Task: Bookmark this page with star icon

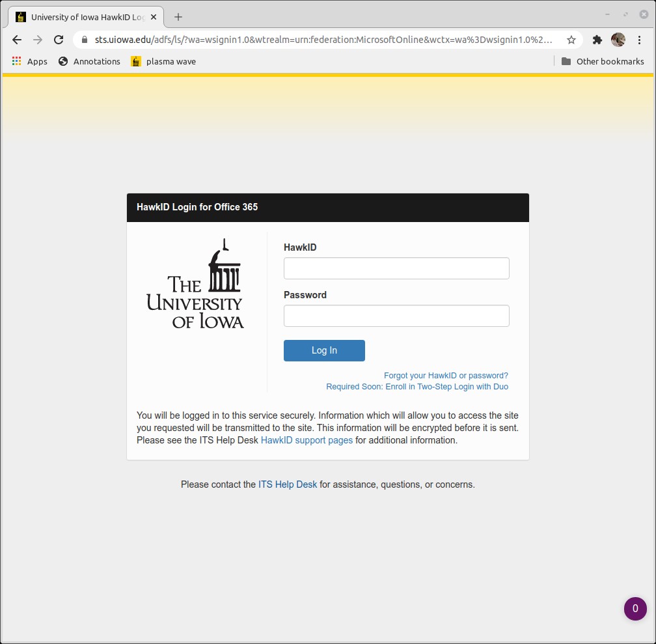Action: (x=571, y=40)
